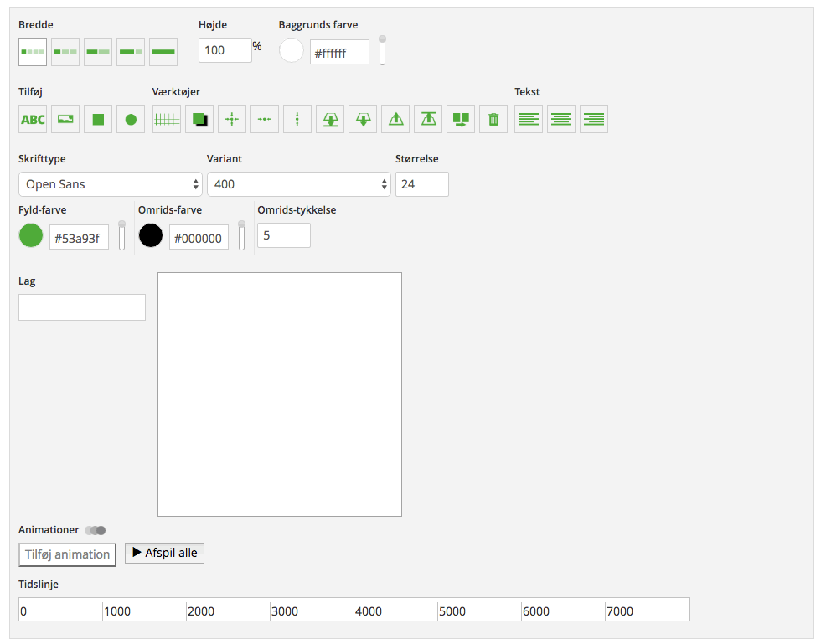The width and height of the screenshot is (821, 644).
Task: Click the Omrids-tykkelse input field
Action: 283,235
